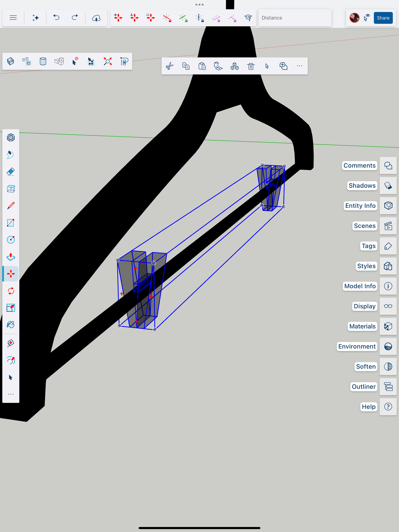
Task: Click the Distance input field
Action: point(295,18)
